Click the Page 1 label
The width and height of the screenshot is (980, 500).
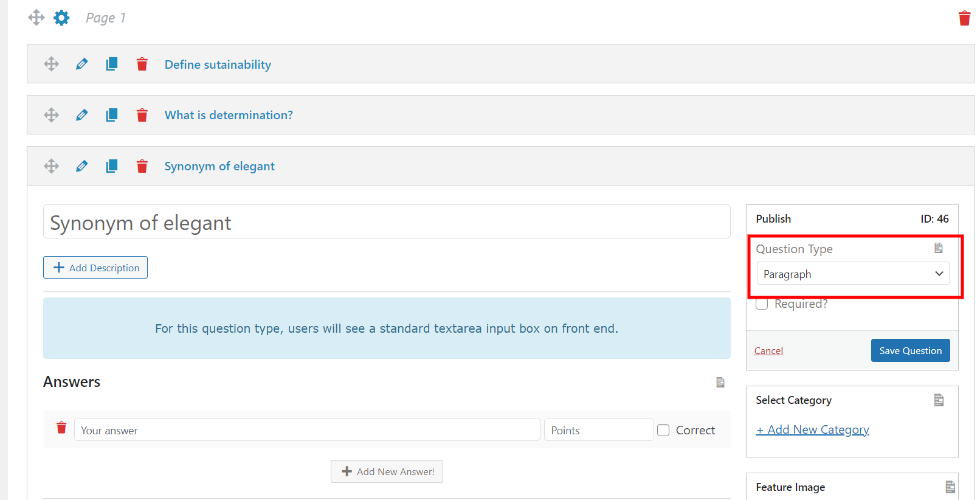pos(106,18)
